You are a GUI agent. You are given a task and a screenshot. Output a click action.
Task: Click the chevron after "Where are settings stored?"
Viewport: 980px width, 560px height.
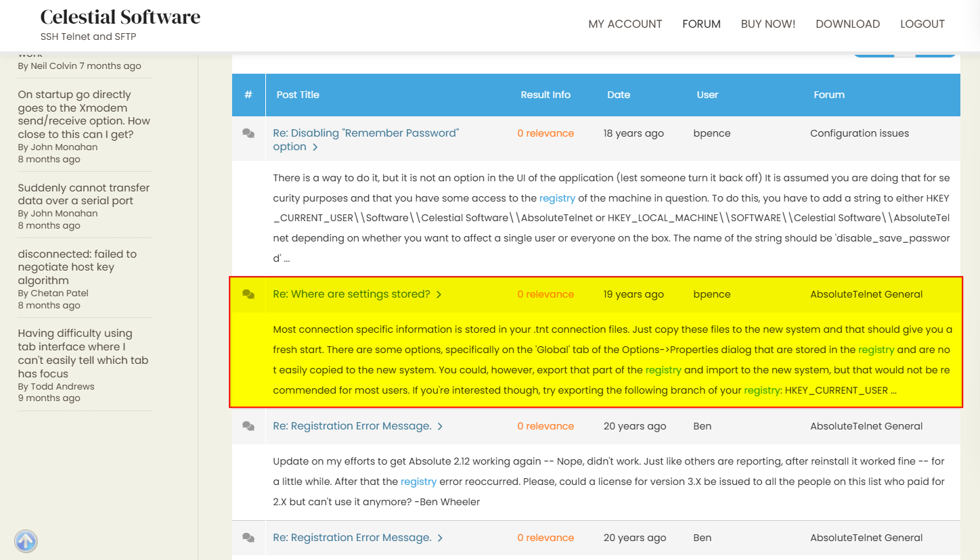[439, 294]
